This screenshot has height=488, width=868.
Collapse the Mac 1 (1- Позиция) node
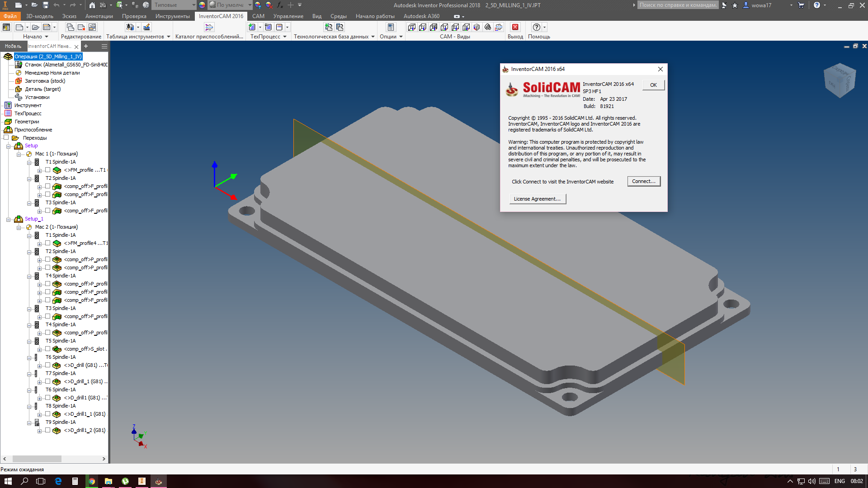[x=19, y=154]
